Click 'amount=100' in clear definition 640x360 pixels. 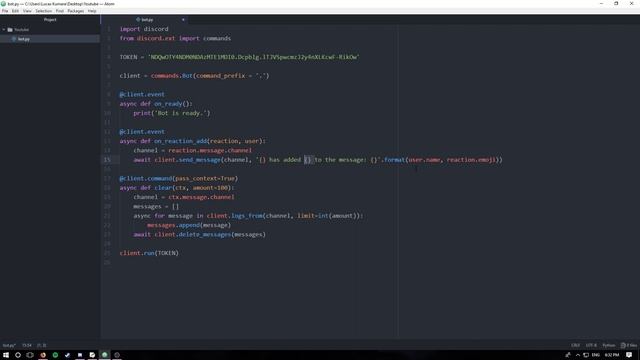(x=210, y=188)
